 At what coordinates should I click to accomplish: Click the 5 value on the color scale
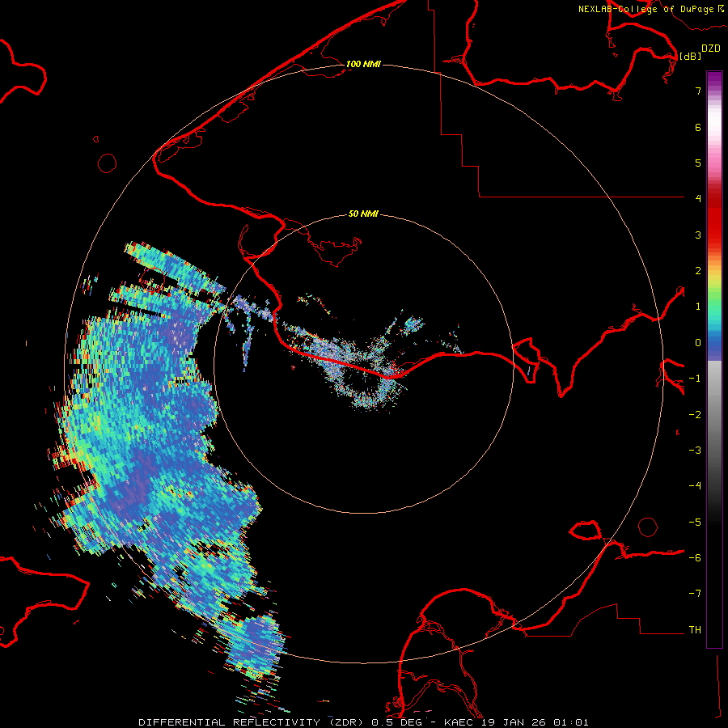click(698, 163)
